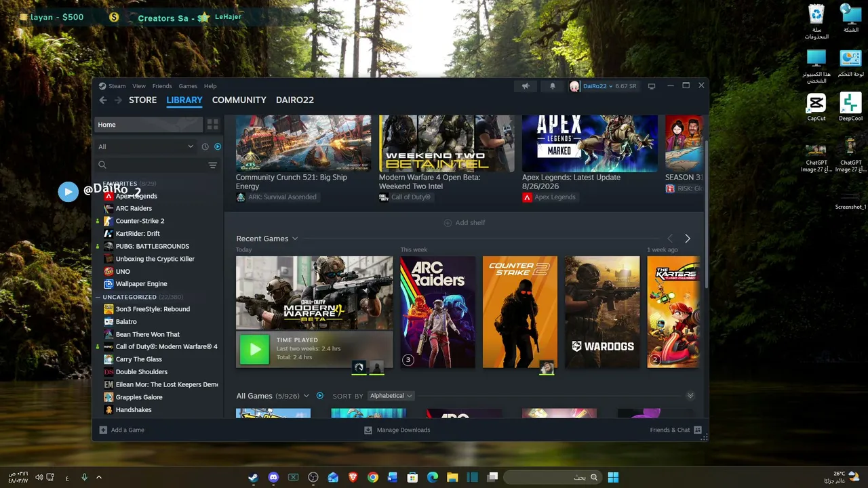Click the red Apex Legends news tag
The image size is (868, 488).
tap(549, 197)
